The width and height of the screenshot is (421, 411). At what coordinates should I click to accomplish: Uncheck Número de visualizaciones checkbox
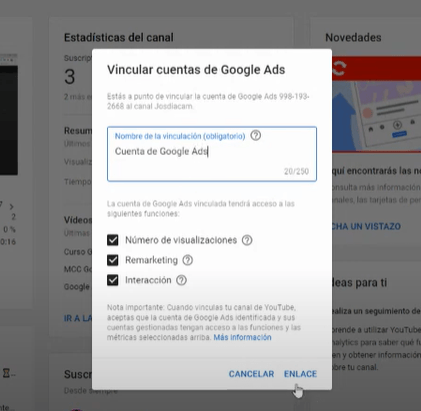point(113,240)
